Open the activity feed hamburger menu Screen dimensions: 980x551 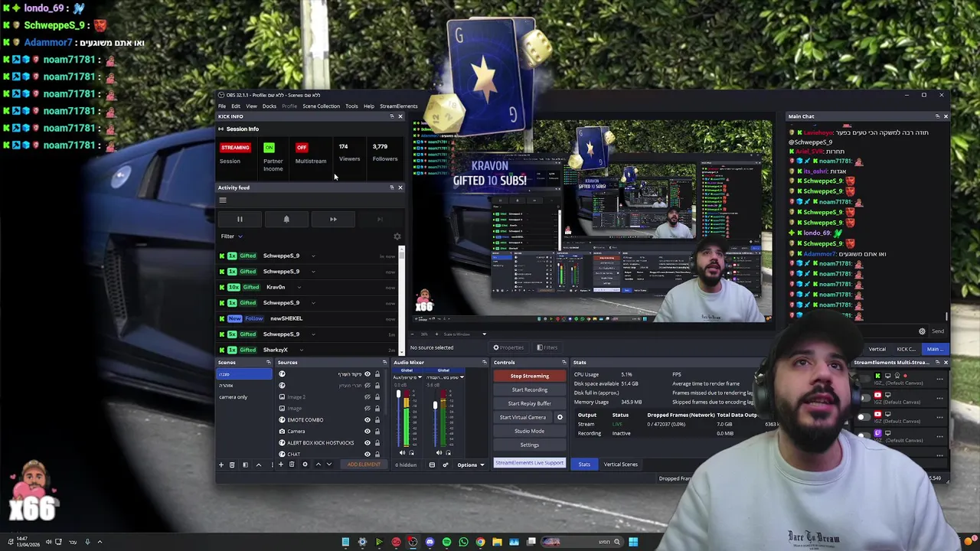coord(223,201)
